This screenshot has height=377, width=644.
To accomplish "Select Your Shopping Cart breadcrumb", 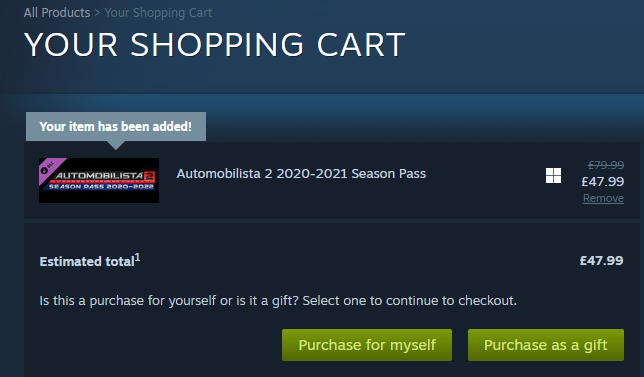I will coord(158,13).
